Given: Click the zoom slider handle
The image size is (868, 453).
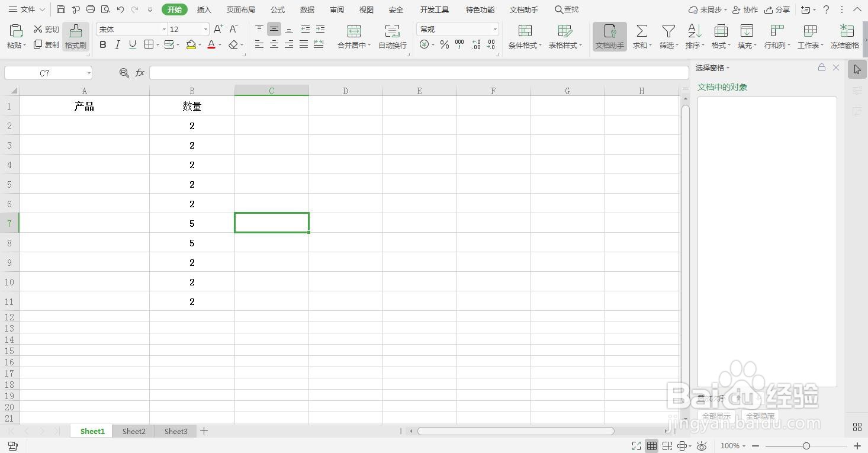Looking at the screenshot, I should (806, 446).
